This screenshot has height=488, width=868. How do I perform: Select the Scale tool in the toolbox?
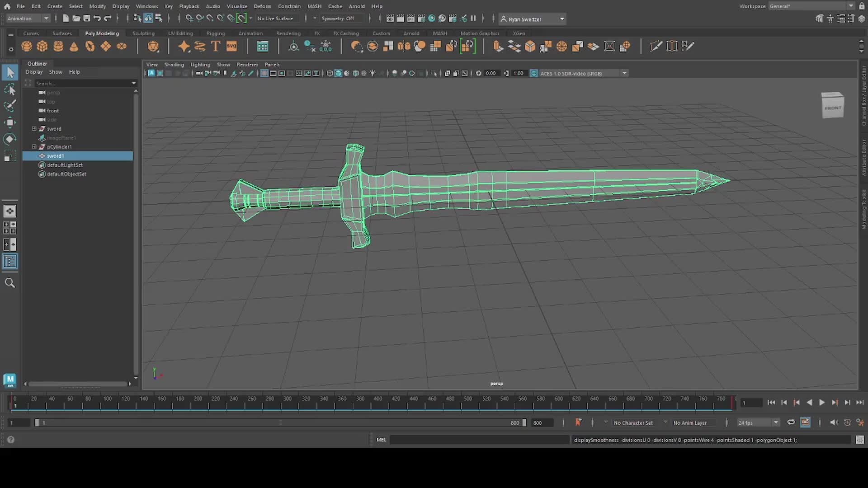[10, 156]
